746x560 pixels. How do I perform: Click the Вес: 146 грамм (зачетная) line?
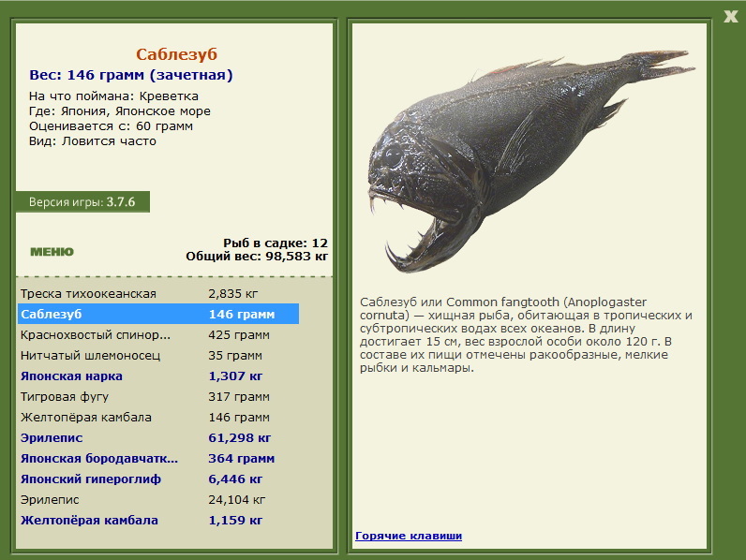131,75
